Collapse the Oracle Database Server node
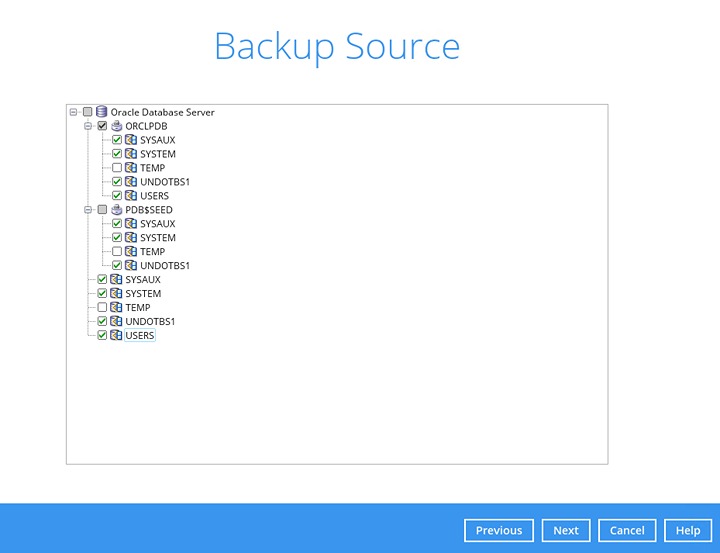The height and width of the screenshot is (553, 720). [73, 112]
